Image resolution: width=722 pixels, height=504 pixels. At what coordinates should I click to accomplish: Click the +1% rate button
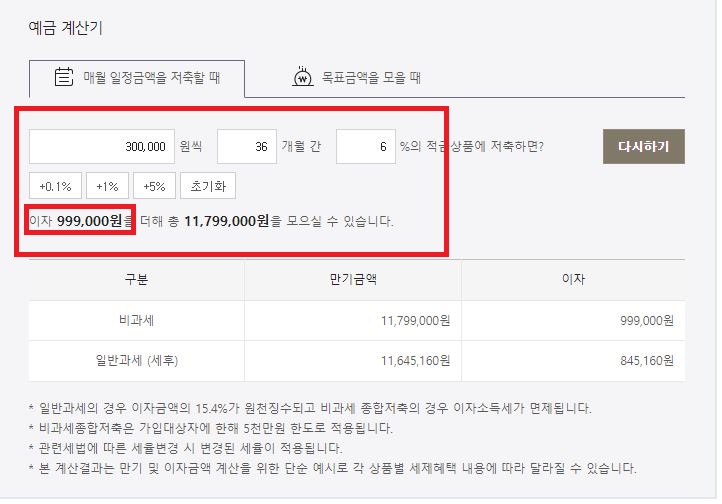tap(107, 186)
